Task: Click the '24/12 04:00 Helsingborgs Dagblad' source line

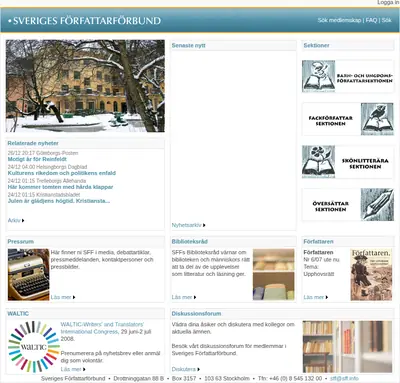Action: pos(47,167)
